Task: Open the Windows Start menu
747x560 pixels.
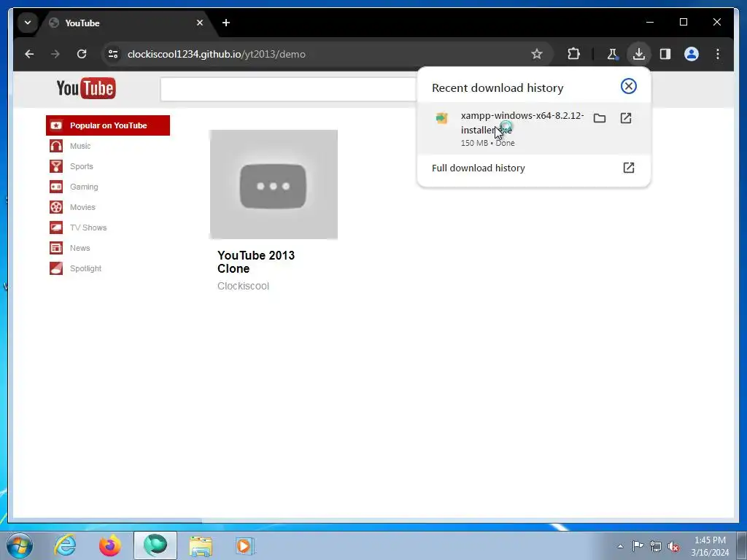Action: 20,545
